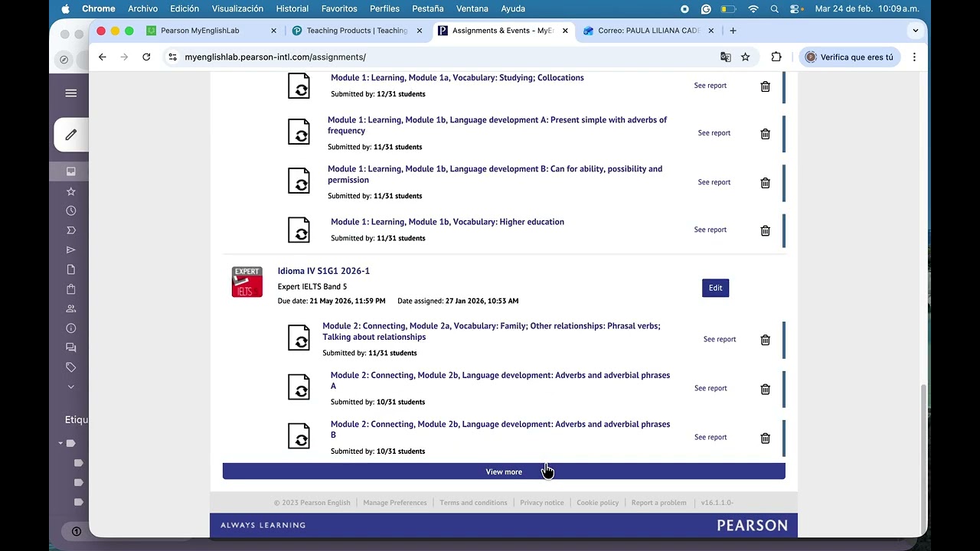The height and width of the screenshot is (551, 980).
Task: See report for Adverbs and adverbial phrases B
Action: (x=710, y=437)
